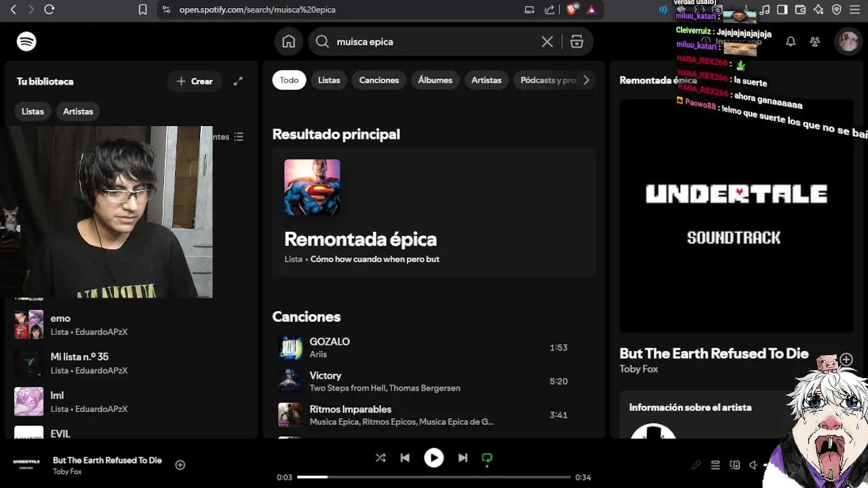Open the Remontada épica top result card

(x=434, y=212)
